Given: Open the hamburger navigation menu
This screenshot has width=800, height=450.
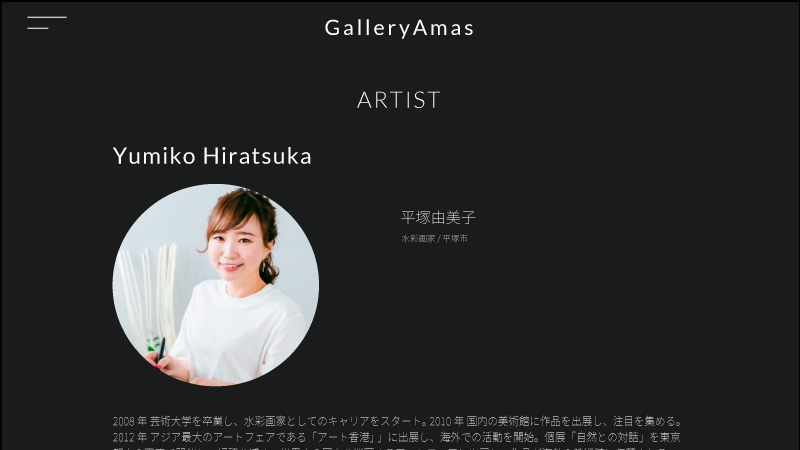Looking at the screenshot, I should 46,23.
